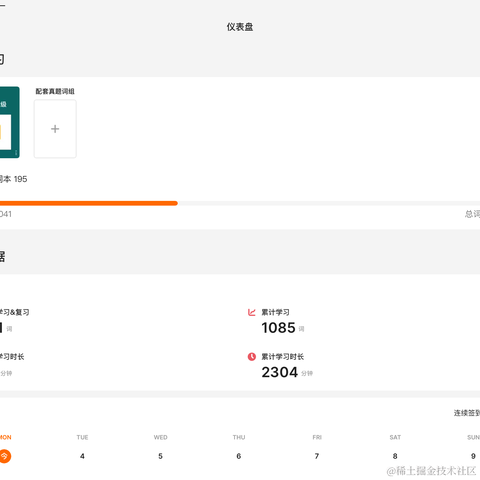
Task: Select day 4 under TUE
Action: click(82, 456)
